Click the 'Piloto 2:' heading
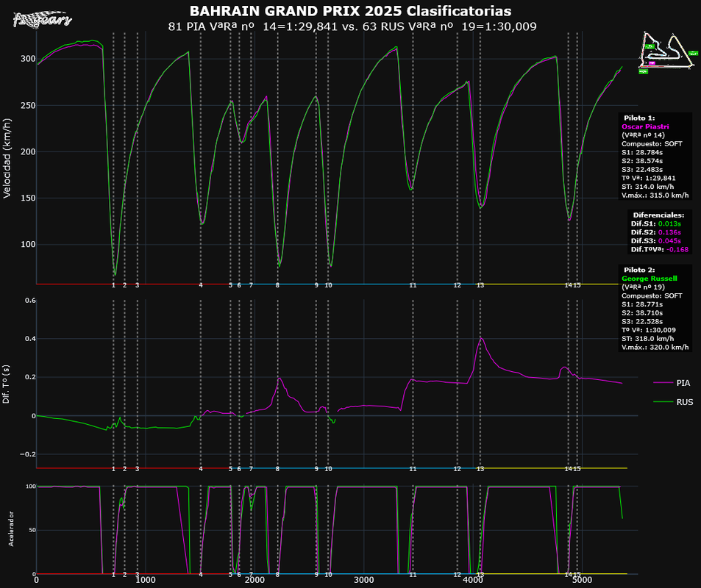Image resolution: width=701 pixels, height=588 pixels. (x=639, y=270)
